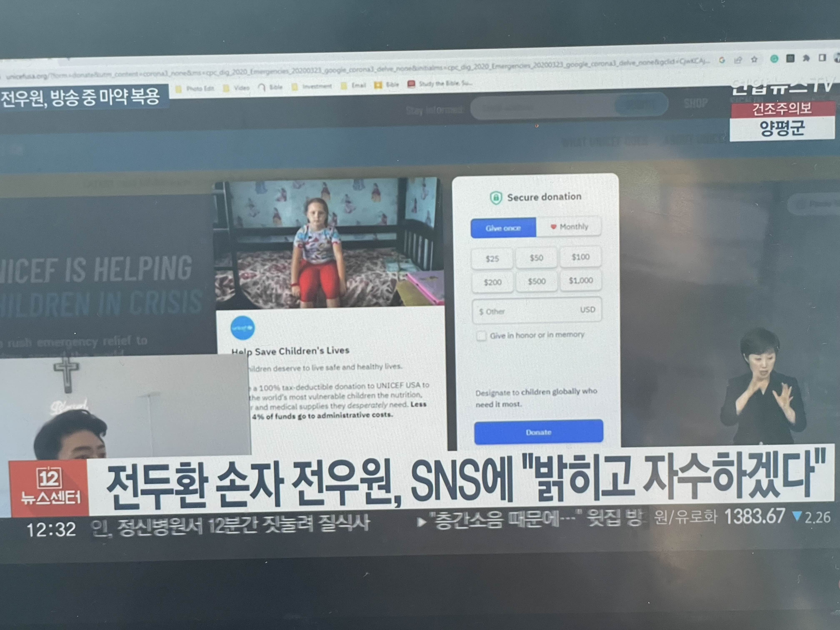Switch to Monthly donation
This screenshot has width=840, height=630.
(569, 227)
